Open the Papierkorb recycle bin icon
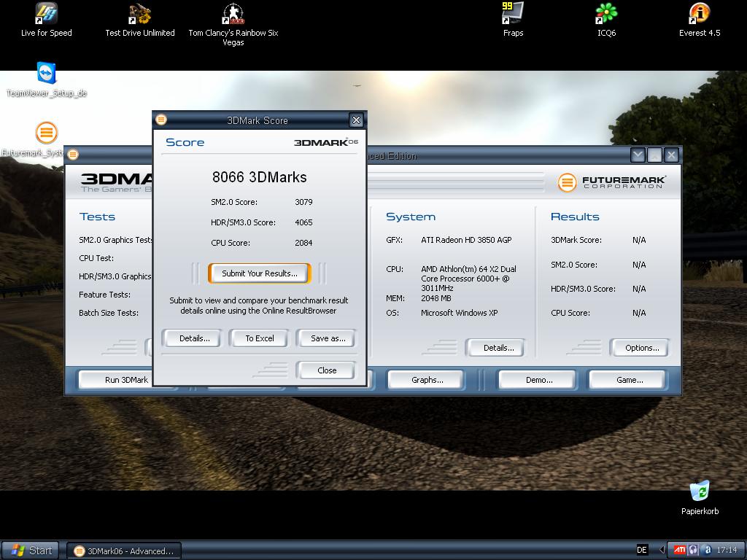Screen dimensions: 747x560 (x=700, y=497)
